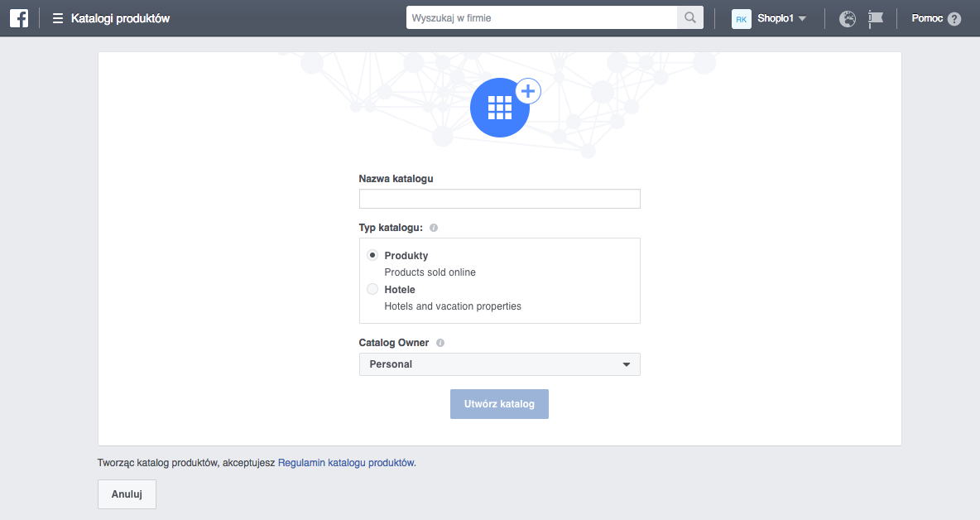Image resolution: width=980 pixels, height=520 pixels.
Task: Click the Typ katalogu label
Action: point(391,228)
